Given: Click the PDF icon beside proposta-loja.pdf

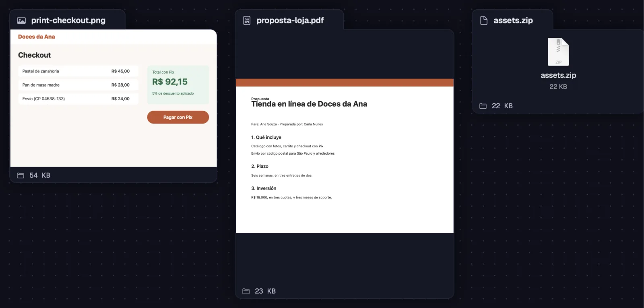Looking at the screenshot, I should pos(247,21).
